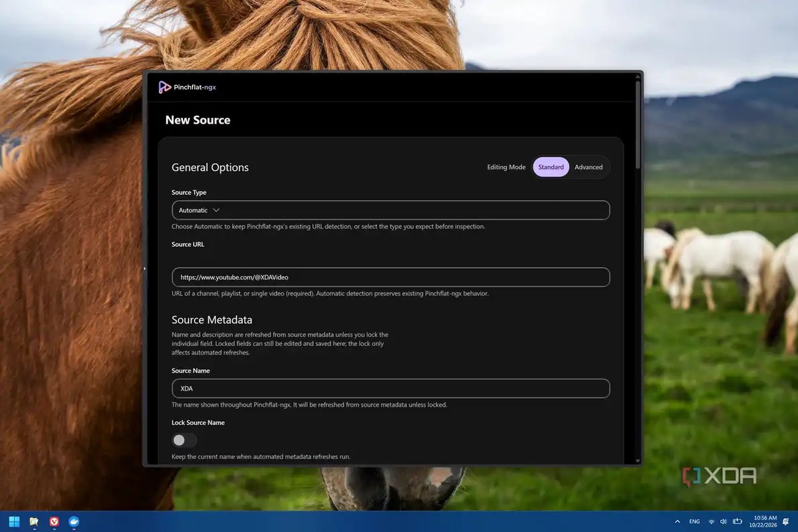Open network settings from the tray
This screenshot has width=798, height=532.
(711, 522)
